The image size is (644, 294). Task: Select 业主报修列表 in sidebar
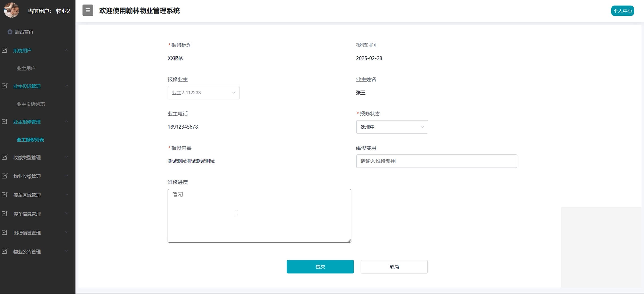(x=30, y=140)
